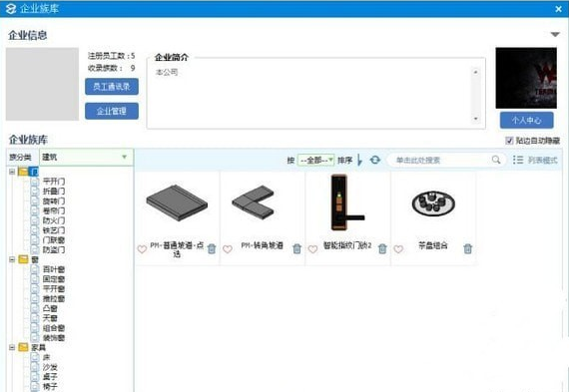Select 沙发 under the 家具 folder
Screen dimensions: 569x392
click(50, 367)
